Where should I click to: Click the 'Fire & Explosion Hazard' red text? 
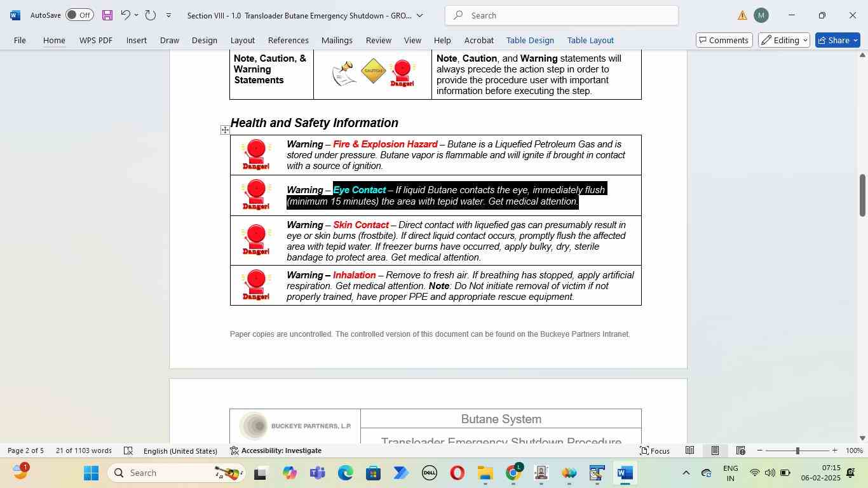pyautogui.click(x=385, y=144)
